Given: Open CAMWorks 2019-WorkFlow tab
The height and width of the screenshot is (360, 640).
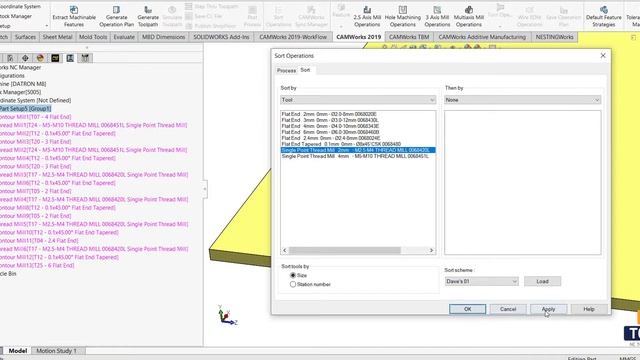Looking at the screenshot, I should point(293,37).
